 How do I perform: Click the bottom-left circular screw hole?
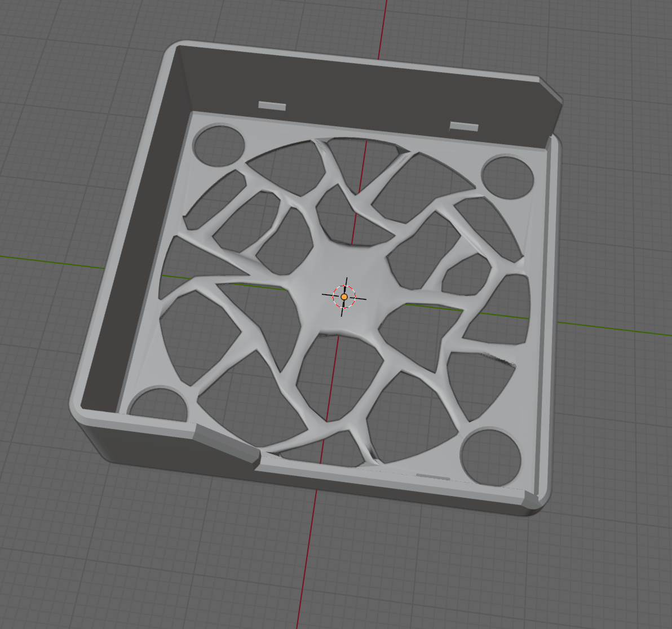(x=160, y=403)
